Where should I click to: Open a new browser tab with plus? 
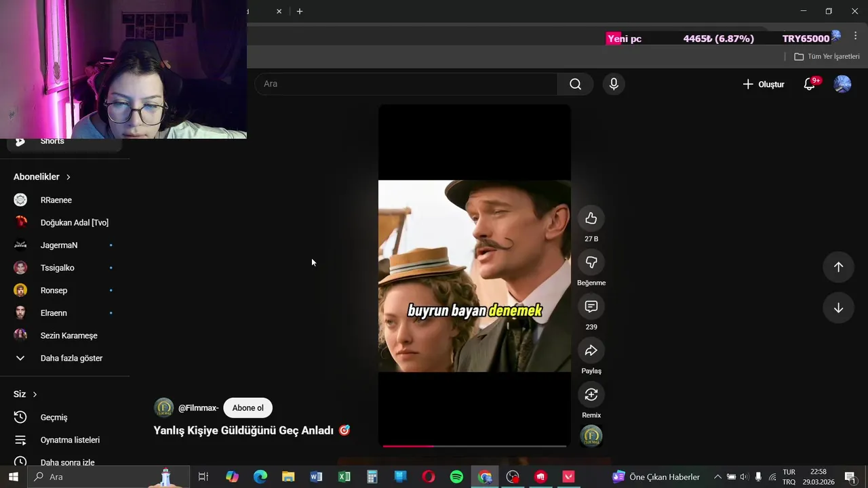[x=300, y=12]
